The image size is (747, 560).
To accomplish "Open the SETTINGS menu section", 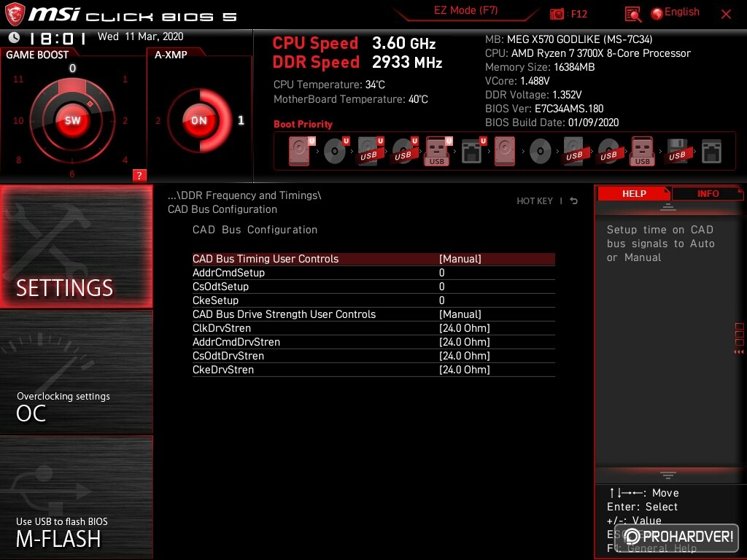I will point(76,246).
